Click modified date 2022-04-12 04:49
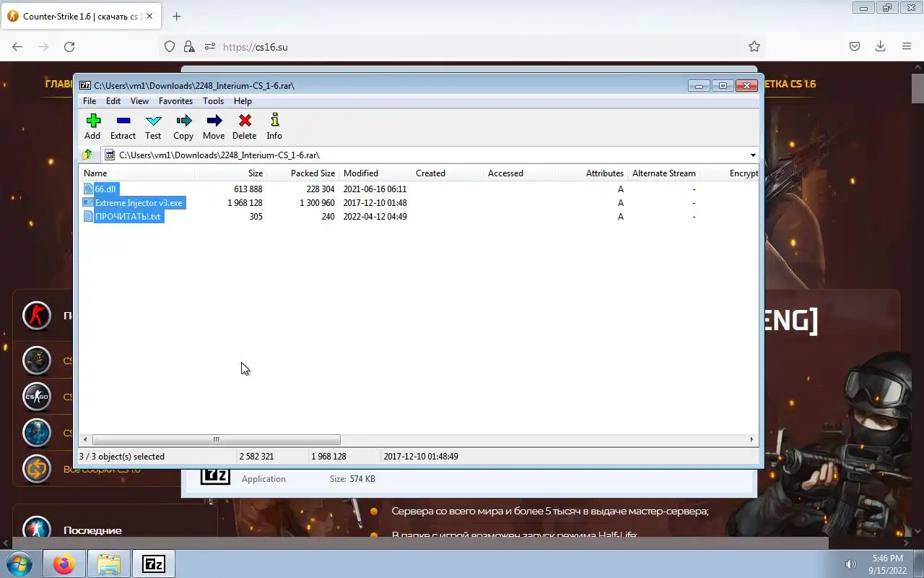This screenshot has width=924, height=578. [x=375, y=217]
